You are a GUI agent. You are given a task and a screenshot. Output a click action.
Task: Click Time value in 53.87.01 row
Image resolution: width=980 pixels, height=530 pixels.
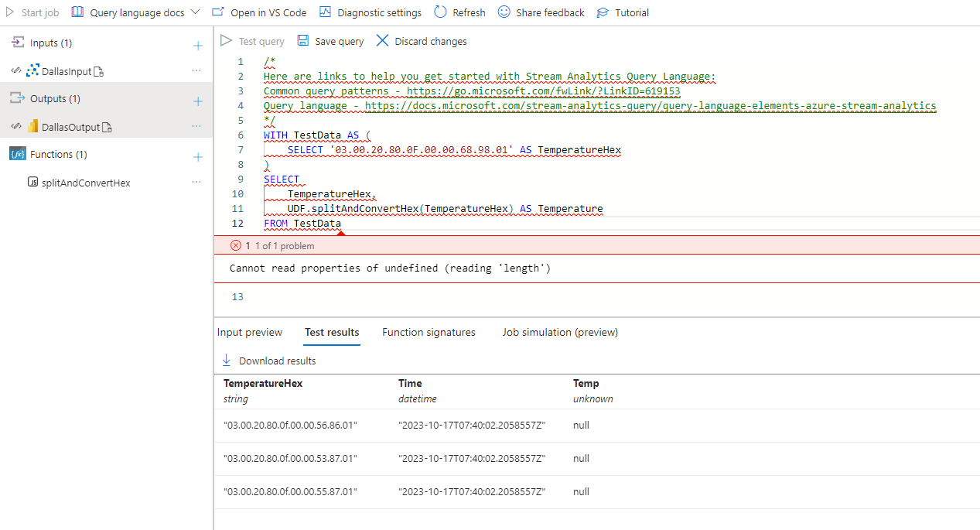[x=472, y=459]
